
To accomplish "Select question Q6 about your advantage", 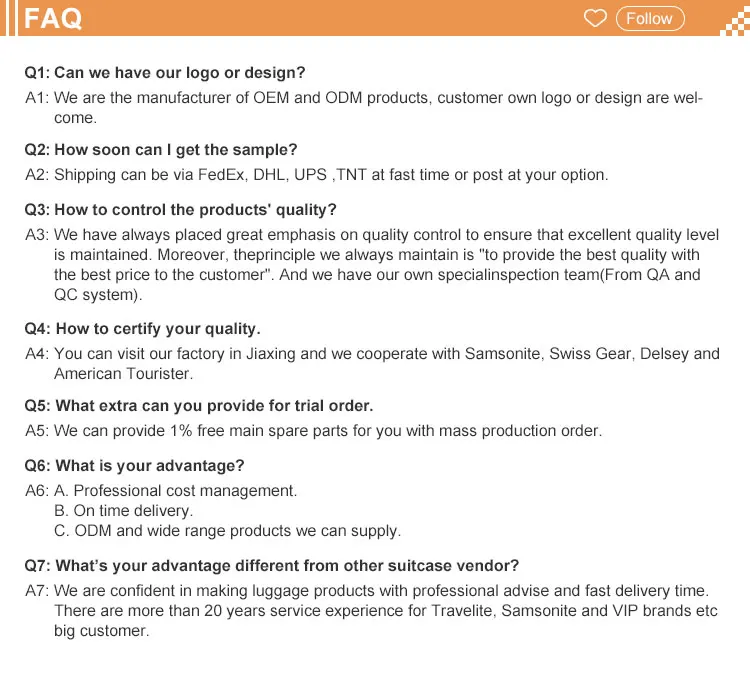I will (134, 466).
